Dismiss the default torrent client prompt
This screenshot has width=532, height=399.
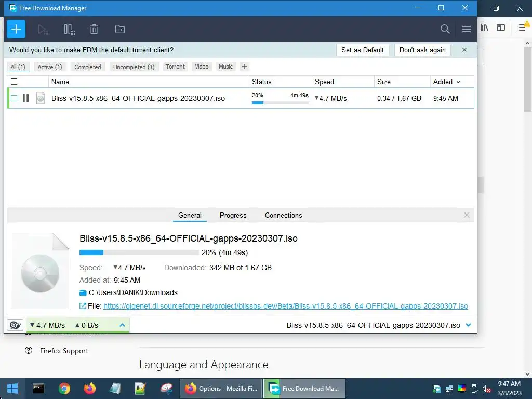pos(464,50)
